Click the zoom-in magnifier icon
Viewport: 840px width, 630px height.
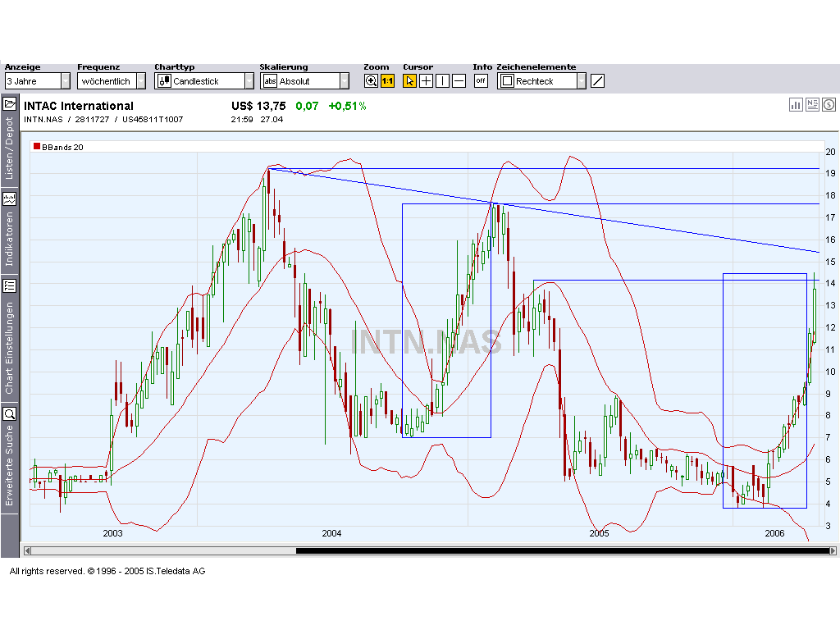pos(371,81)
